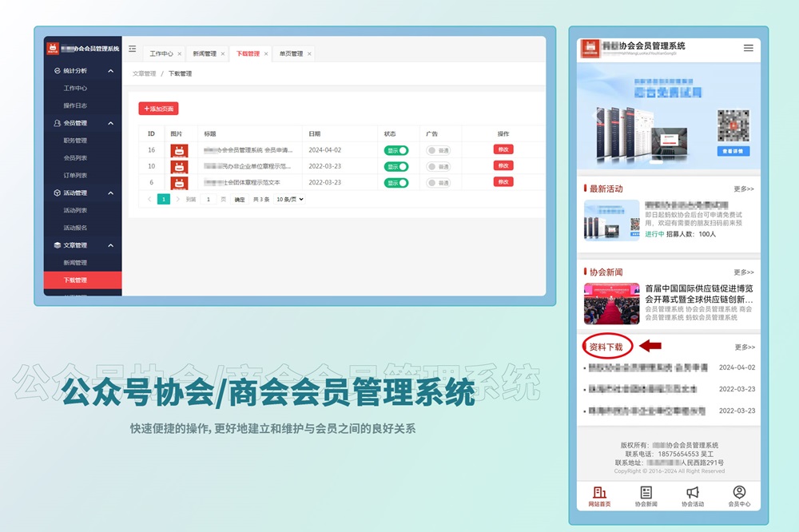Switch to the 工作中心 tab
Image resolution: width=799 pixels, height=532 pixels.
click(161, 54)
